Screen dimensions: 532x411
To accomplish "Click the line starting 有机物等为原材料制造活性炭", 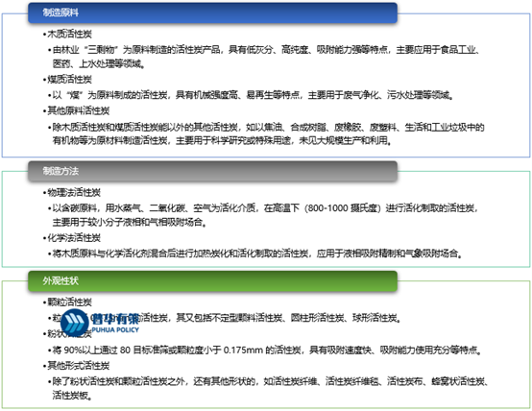I will [x=222, y=140].
